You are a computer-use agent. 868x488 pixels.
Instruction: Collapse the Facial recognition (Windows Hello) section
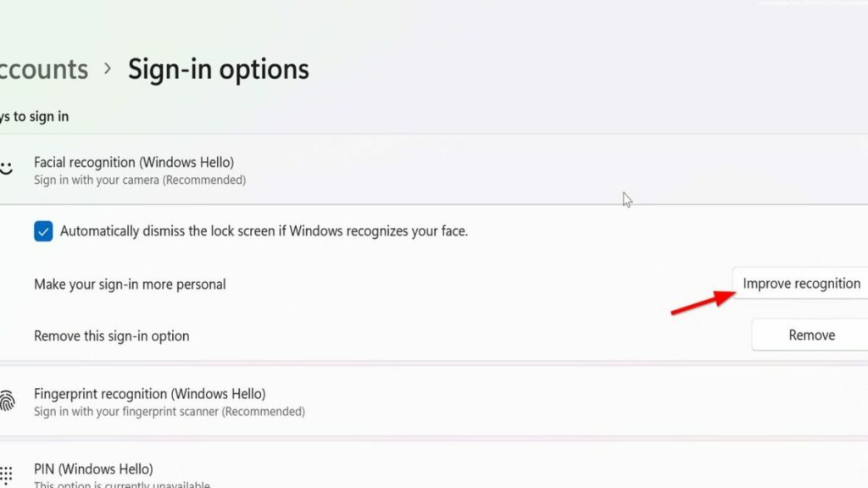[434, 169]
